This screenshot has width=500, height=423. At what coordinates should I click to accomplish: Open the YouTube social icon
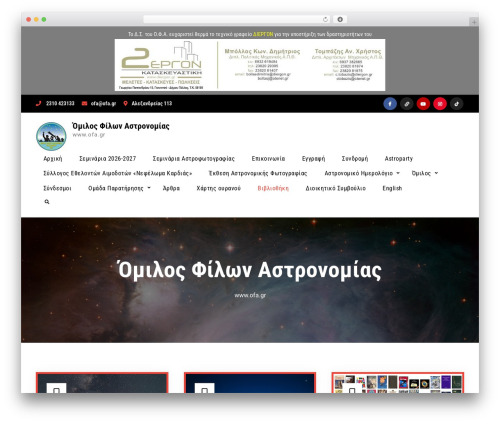coord(423,104)
